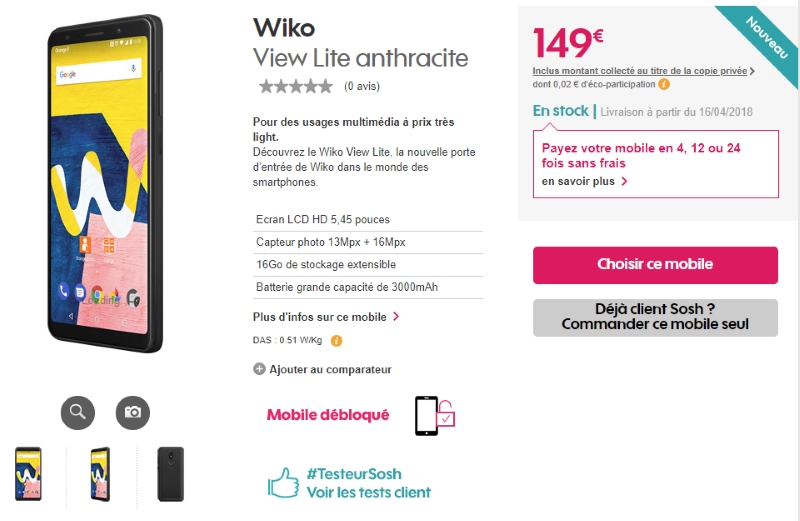Click the unlocked mobile phone icon

click(435, 415)
